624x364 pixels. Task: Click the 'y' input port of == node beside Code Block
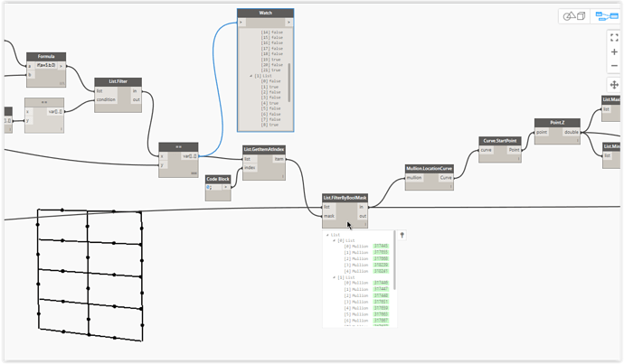pos(163,165)
